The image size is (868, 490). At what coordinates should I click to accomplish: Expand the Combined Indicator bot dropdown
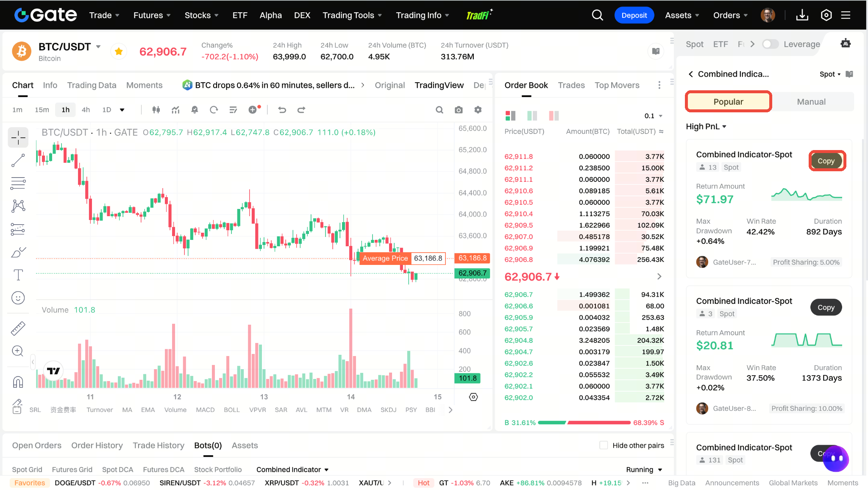coord(292,469)
